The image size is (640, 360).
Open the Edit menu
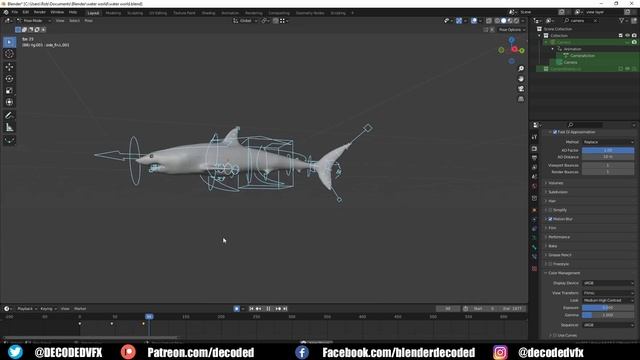26,13
